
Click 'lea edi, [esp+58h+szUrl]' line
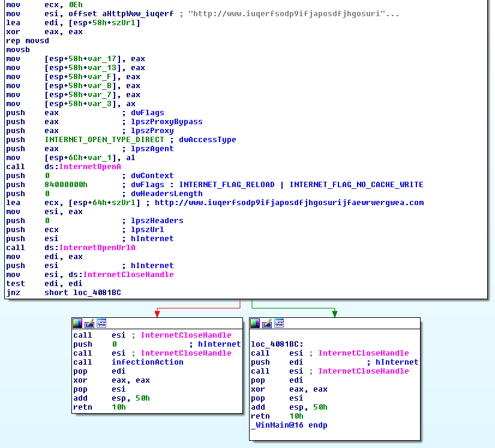73,23
